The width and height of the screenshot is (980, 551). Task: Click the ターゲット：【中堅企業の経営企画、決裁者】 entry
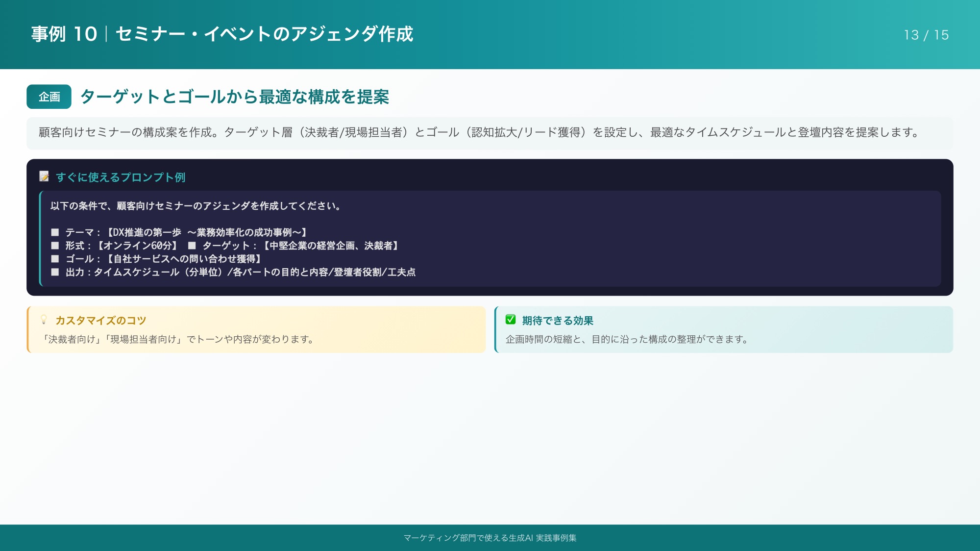(301, 246)
